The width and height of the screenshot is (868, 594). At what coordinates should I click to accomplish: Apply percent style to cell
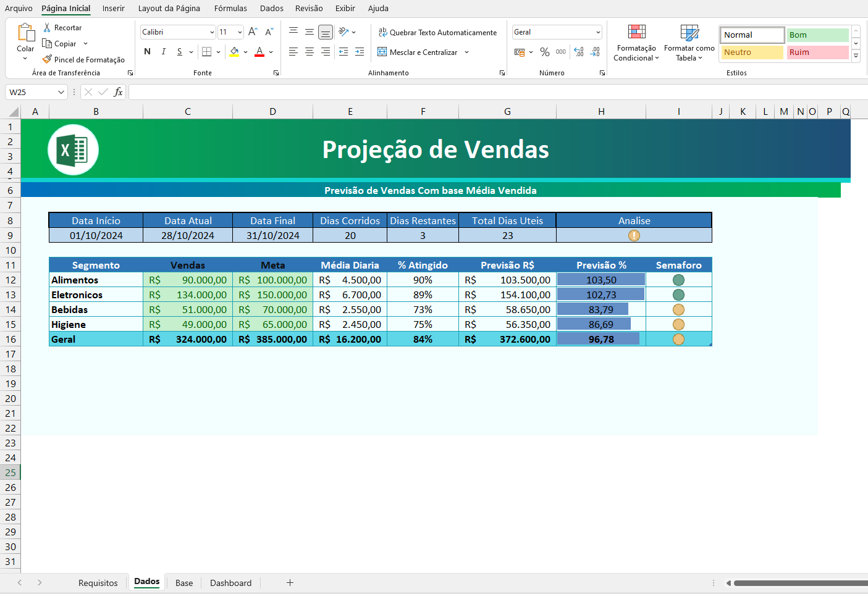click(x=544, y=52)
